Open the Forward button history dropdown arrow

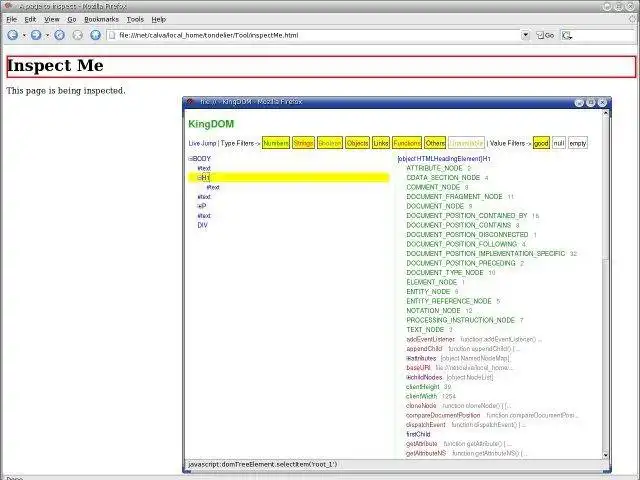pyautogui.click(x=47, y=36)
